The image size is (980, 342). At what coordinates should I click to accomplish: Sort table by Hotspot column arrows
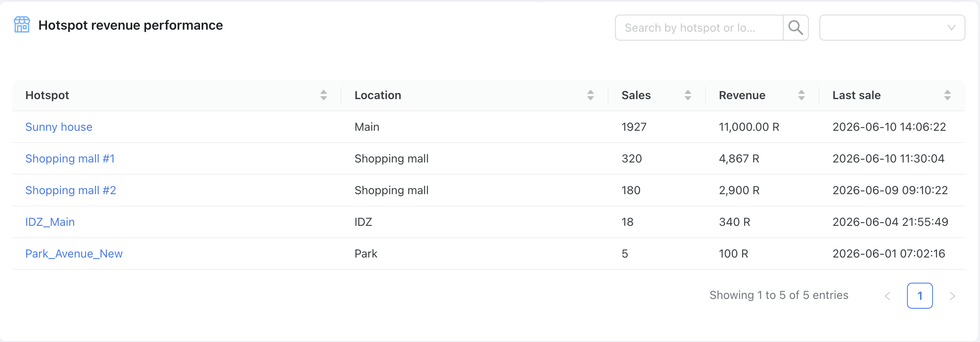(x=324, y=95)
